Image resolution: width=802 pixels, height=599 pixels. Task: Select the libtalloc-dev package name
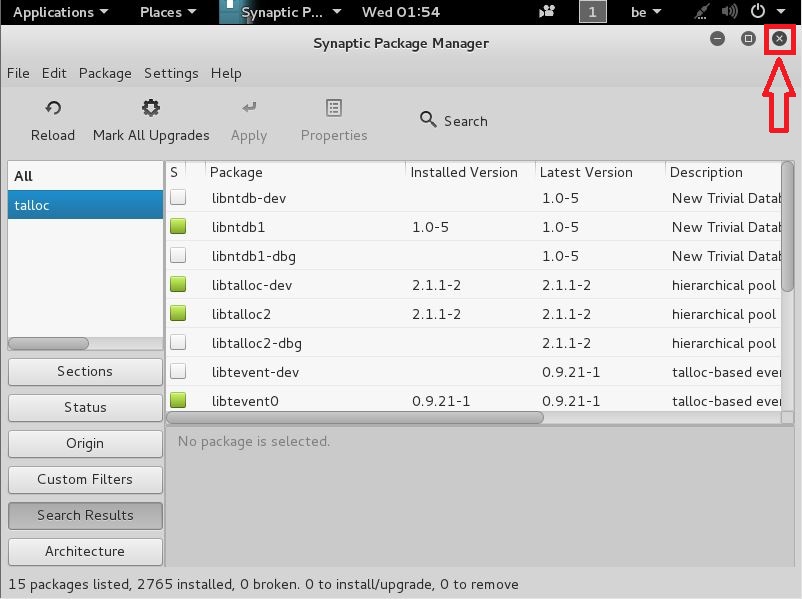click(252, 285)
